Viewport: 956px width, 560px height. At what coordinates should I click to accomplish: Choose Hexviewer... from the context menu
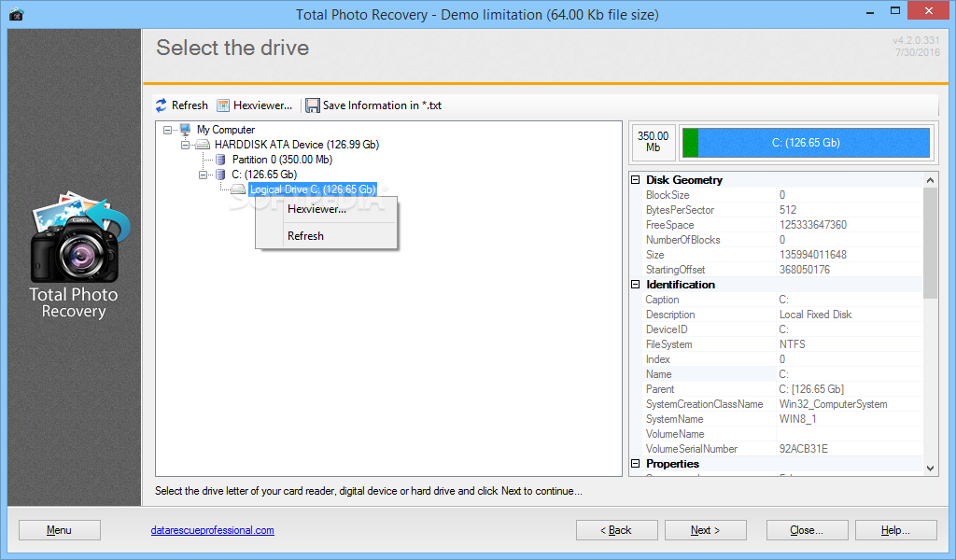[327, 209]
